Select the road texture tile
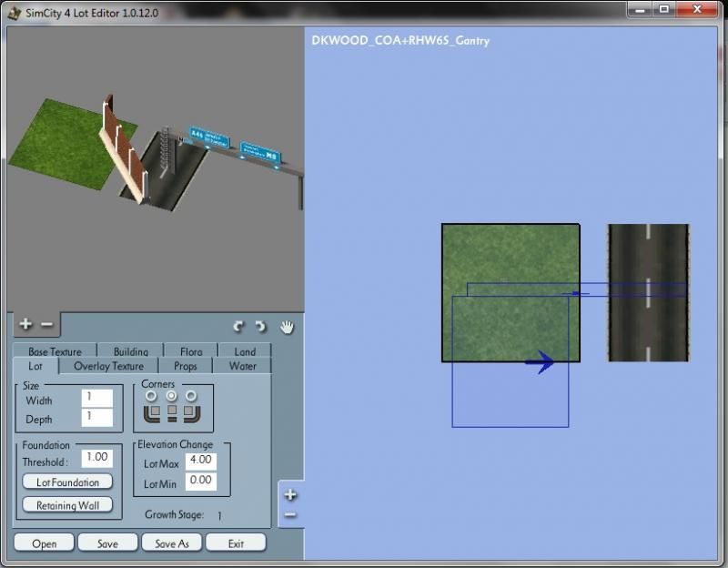This screenshot has height=568, width=728. 649,292
